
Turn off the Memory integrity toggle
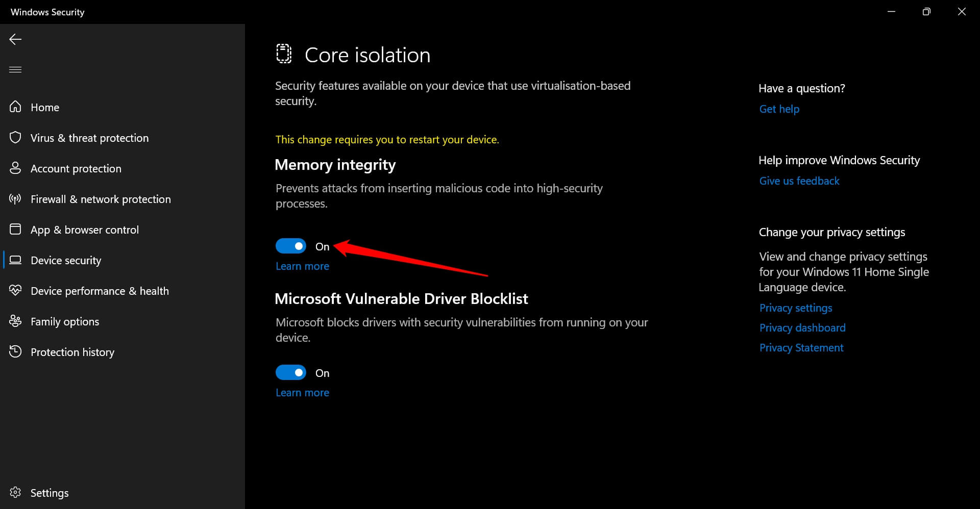click(x=291, y=246)
